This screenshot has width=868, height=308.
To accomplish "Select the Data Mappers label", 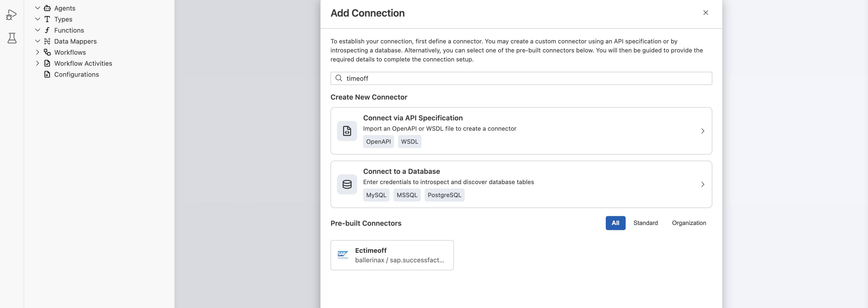I will tap(75, 41).
